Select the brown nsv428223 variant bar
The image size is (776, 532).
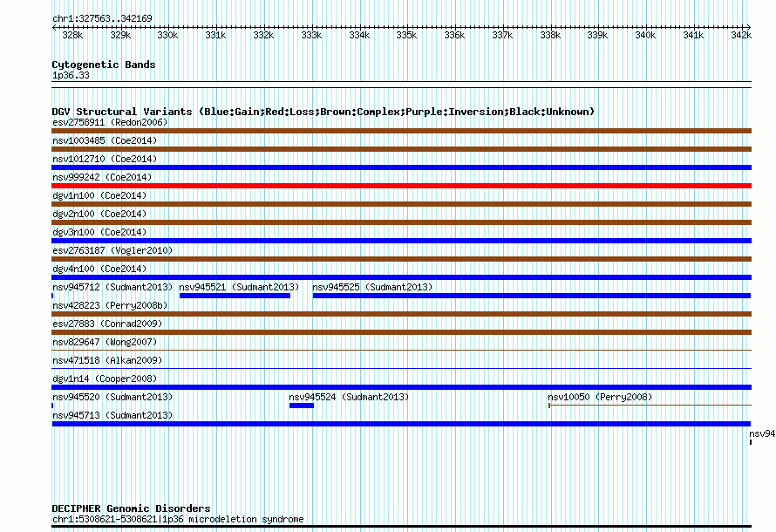(401, 314)
